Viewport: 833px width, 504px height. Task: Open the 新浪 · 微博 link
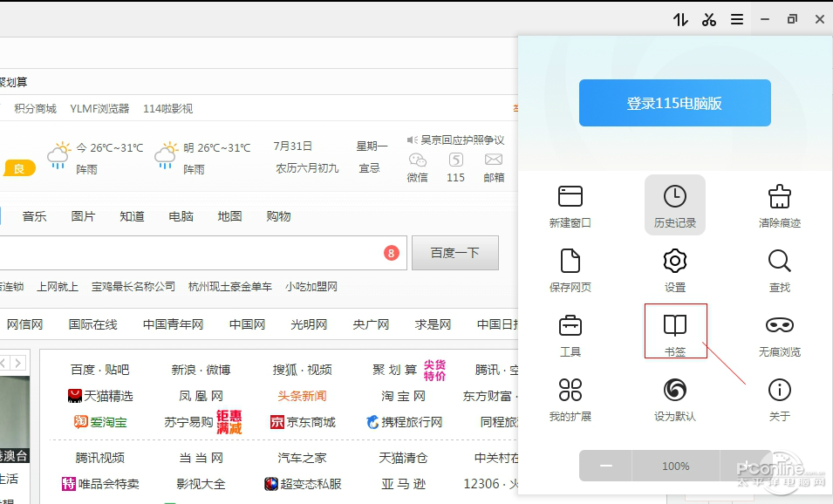(201, 370)
